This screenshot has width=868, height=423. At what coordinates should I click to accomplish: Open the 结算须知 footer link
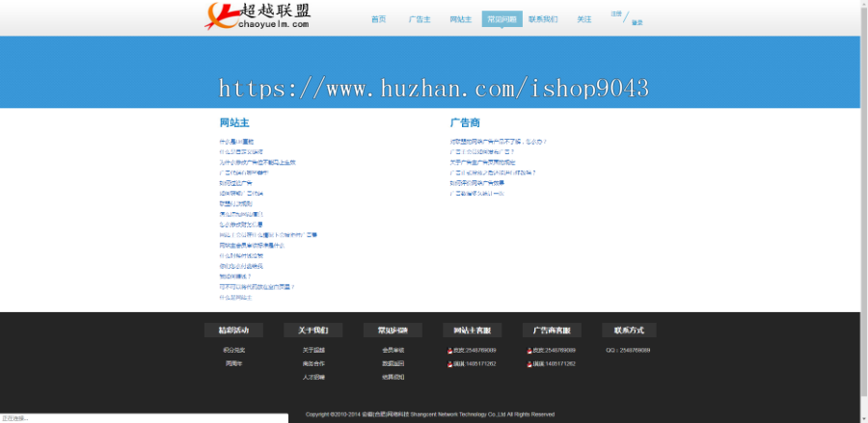pos(393,377)
